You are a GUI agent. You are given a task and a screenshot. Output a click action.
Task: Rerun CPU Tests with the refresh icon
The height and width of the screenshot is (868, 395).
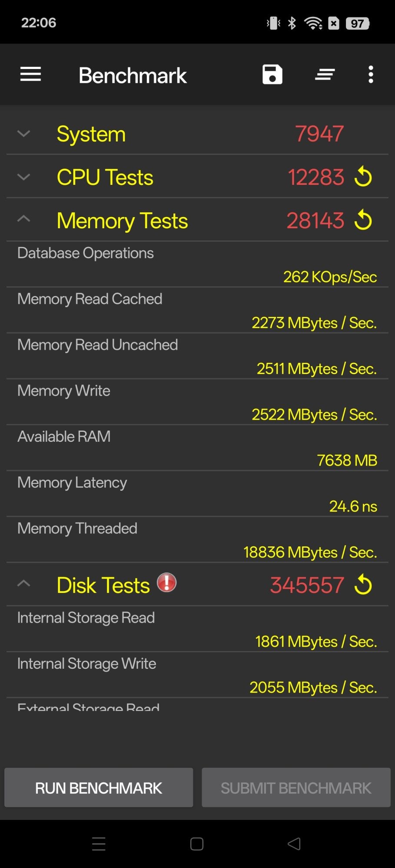[x=363, y=177]
